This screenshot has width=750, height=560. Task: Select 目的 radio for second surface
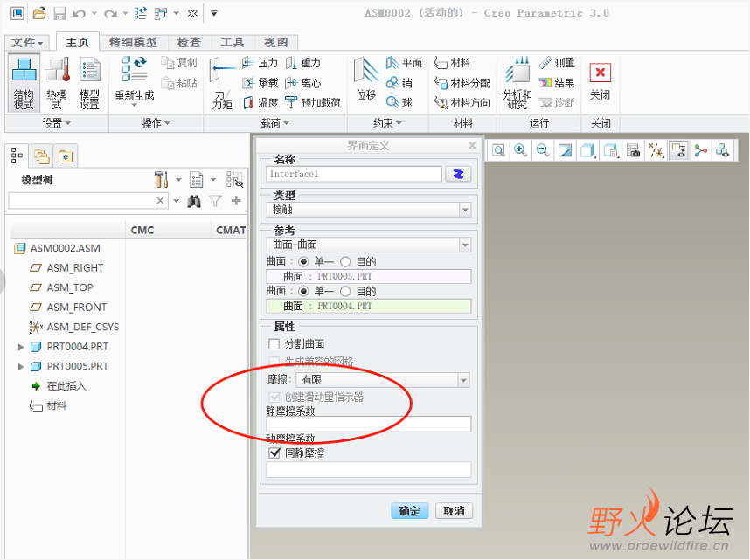coord(345,291)
